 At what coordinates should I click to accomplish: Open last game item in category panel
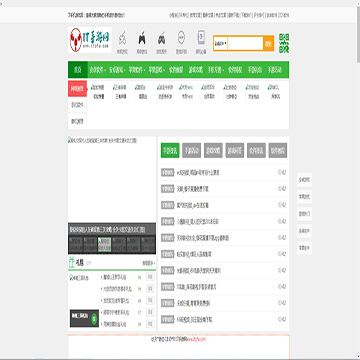(275, 93)
